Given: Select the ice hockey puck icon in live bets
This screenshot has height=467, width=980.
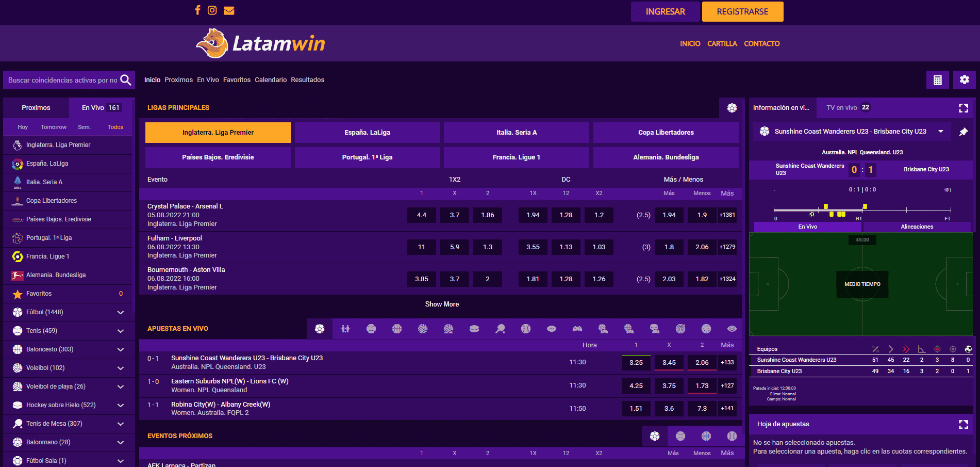Looking at the screenshot, I should pos(474,329).
